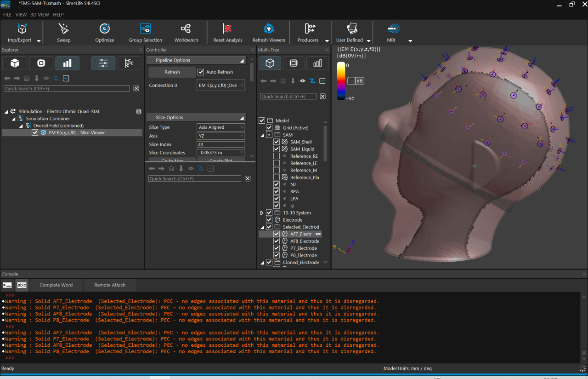Toggle the lin/dB scale switch
Viewport: 588px width, 379px height.
356,81
